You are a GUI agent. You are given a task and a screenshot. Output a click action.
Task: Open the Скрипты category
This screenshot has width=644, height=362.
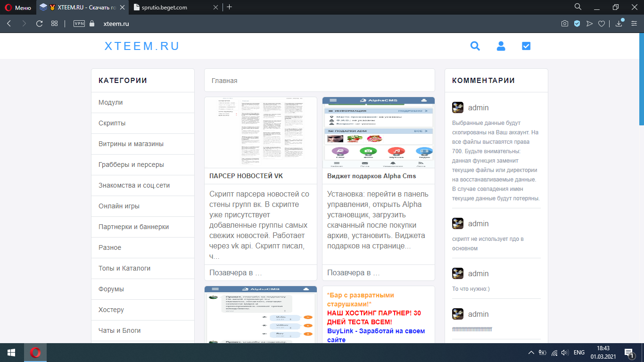pos(143,123)
